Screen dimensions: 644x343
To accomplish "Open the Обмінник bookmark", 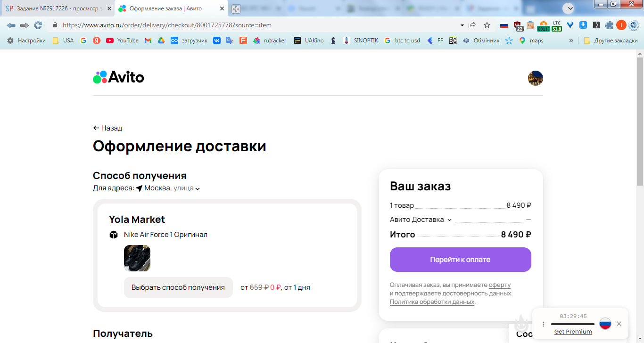I will point(481,41).
